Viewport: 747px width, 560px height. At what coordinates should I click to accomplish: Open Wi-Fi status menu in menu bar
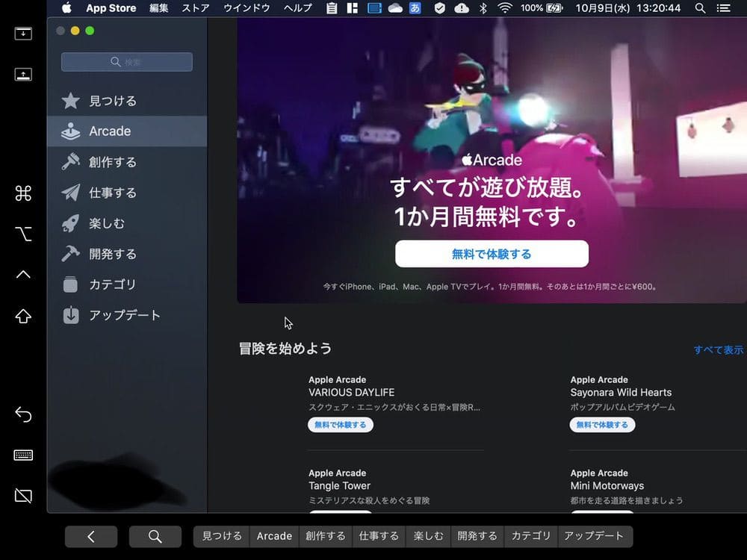point(505,8)
